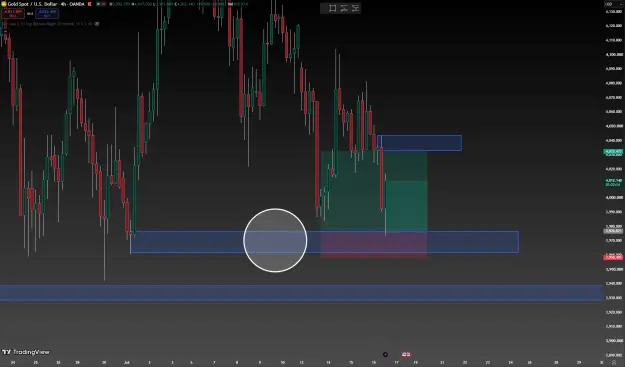Select the long position green profit zone
The image size is (625, 367).
373,191
